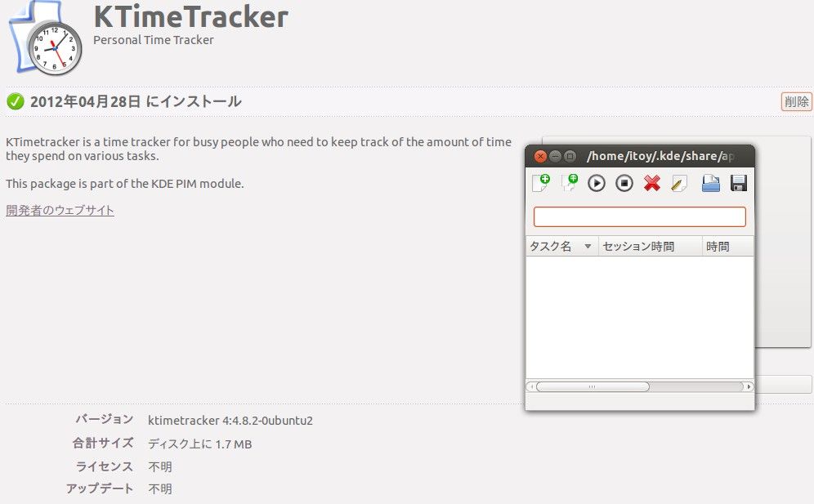Click the KTimeTracker clock application icon
The image size is (814, 504).
46,39
